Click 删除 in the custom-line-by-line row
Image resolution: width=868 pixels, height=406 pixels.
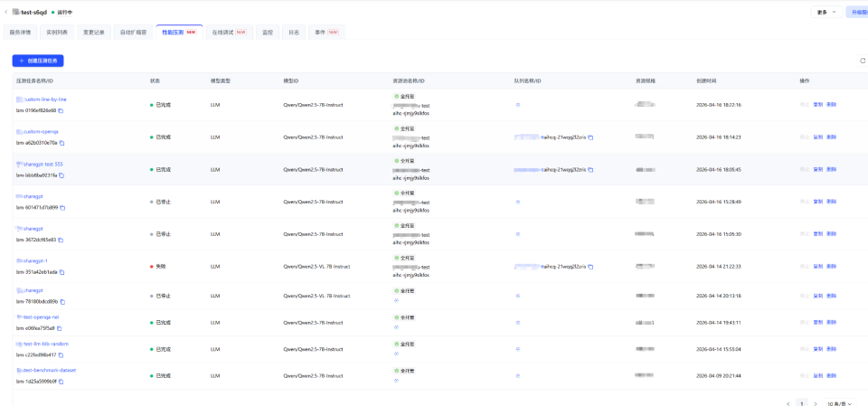(x=831, y=105)
